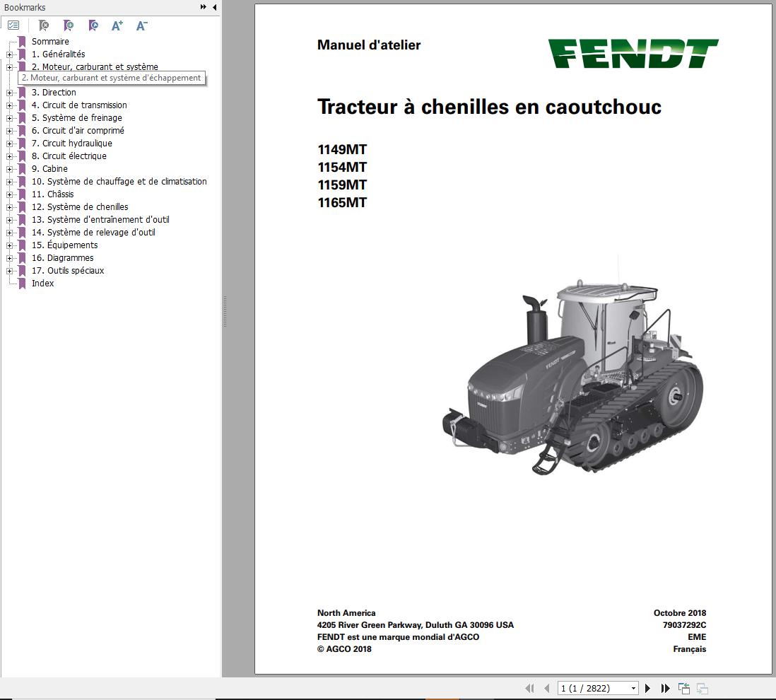The image size is (776, 700).
Task: Open 10. Système de chauffage et de climatisation
Action: tap(119, 182)
